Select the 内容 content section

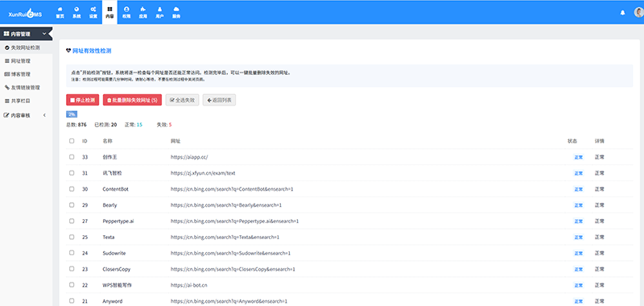click(x=109, y=12)
